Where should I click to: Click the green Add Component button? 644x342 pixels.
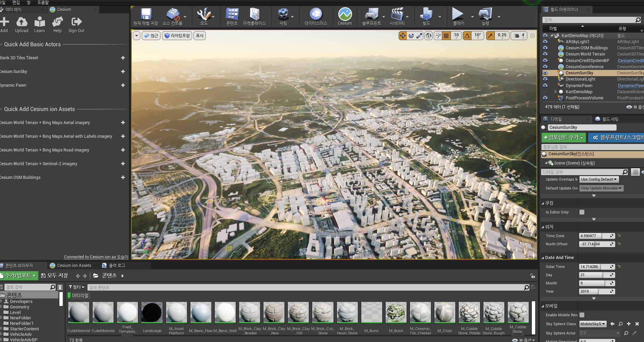(563, 137)
